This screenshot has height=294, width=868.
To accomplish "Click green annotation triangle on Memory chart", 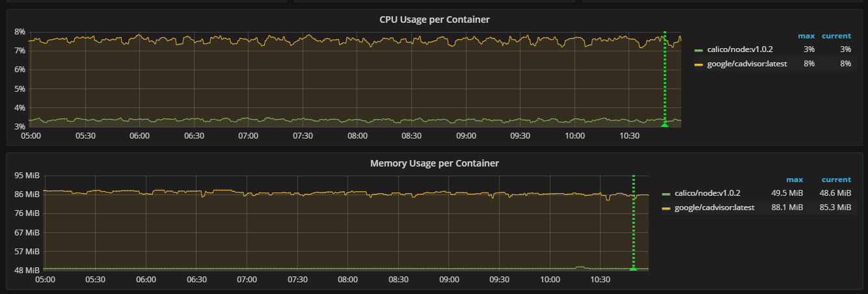I will pos(633,268).
